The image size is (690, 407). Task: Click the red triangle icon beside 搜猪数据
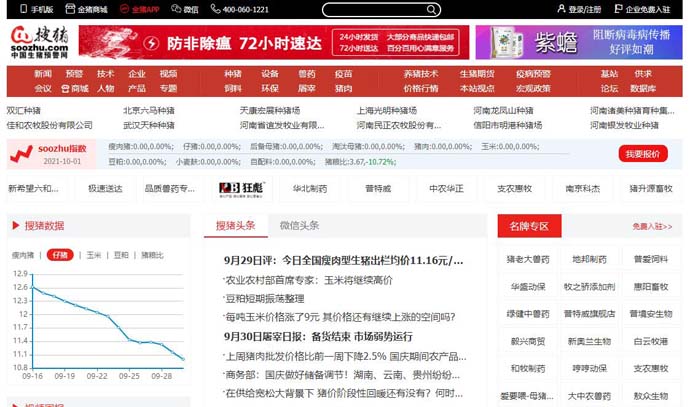[x=16, y=226]
